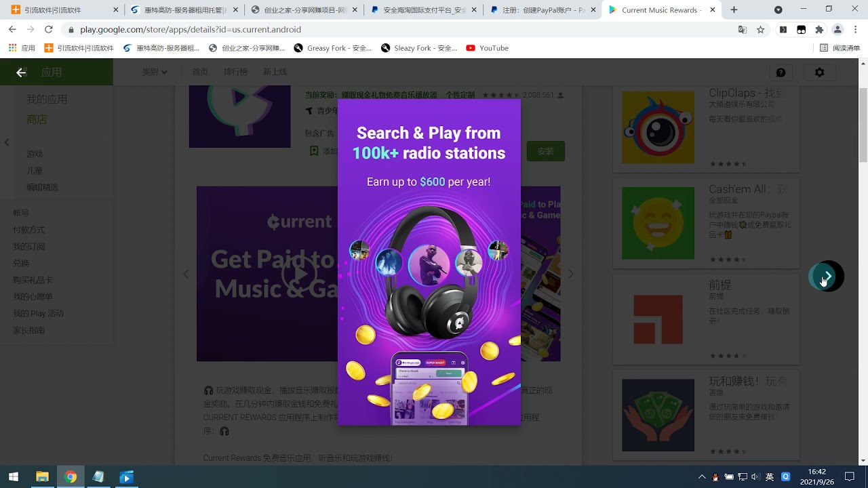Open the Apps (应用) bookmarks shortcut
Viewport: 868px width, 488px height.
[22, 48]
